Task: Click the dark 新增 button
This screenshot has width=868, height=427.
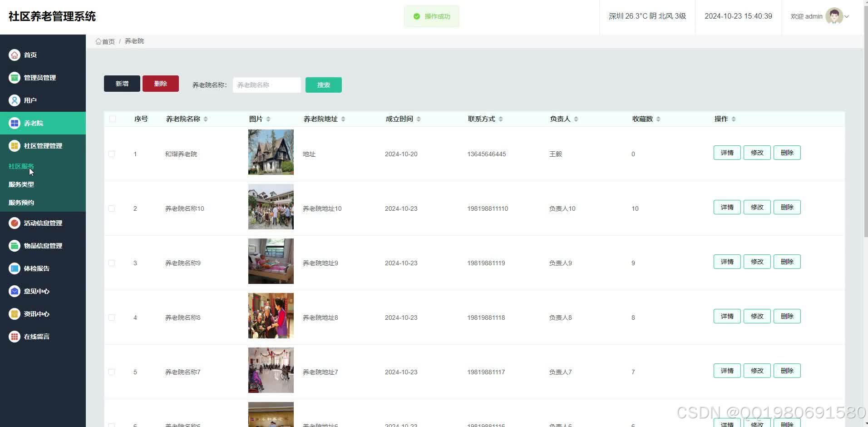Action: point(122,84)
